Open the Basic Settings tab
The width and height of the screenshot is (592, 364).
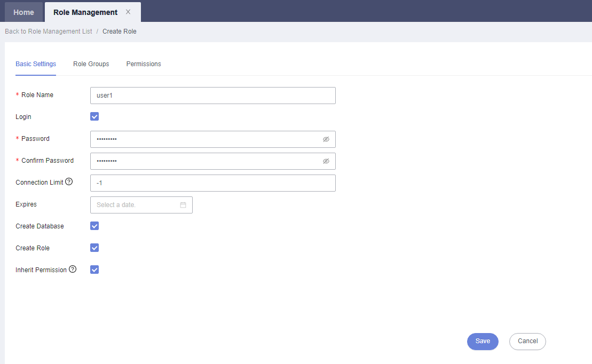point(36,64)
